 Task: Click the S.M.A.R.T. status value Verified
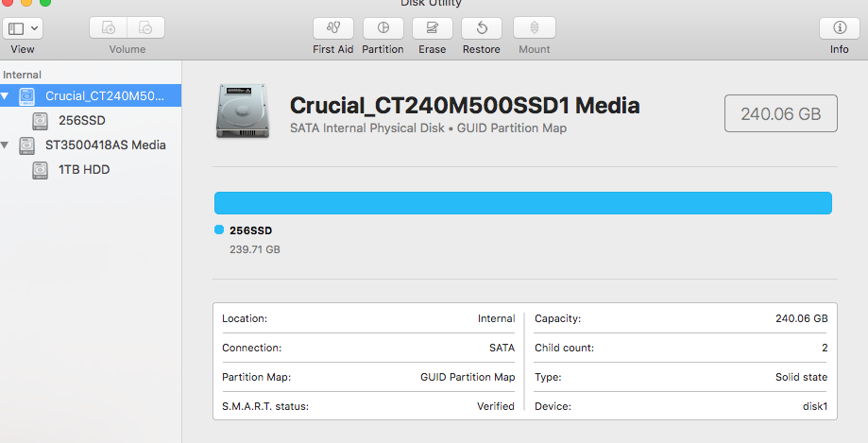pyautogui.click(x=496, y=406)
